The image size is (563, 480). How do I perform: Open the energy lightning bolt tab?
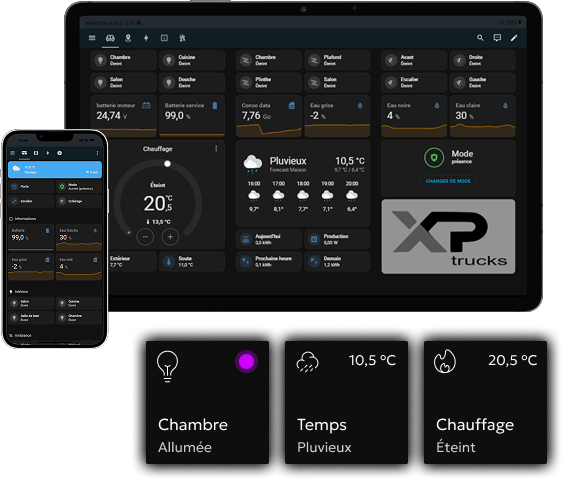coord(146,38)
